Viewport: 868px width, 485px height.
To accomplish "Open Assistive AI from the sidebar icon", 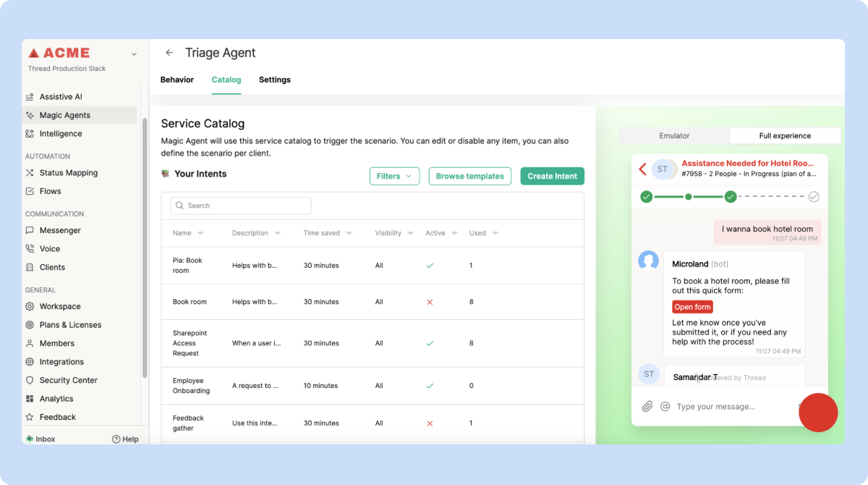I will point(30,97).
